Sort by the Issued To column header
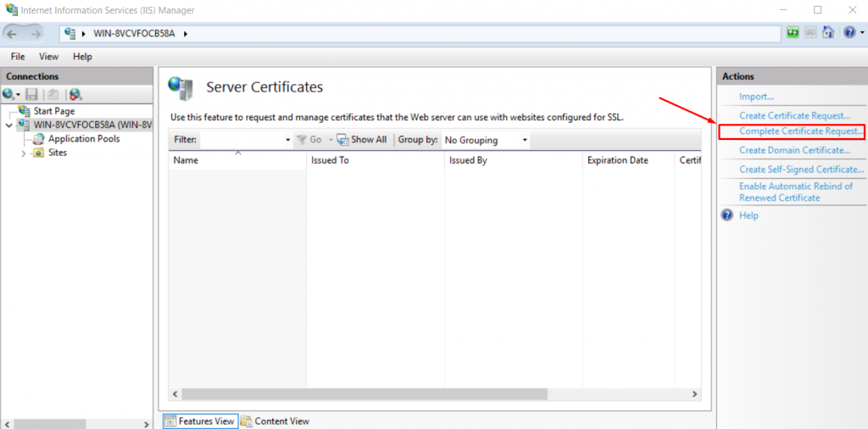The image size is (868, 429). coord(376,160)
